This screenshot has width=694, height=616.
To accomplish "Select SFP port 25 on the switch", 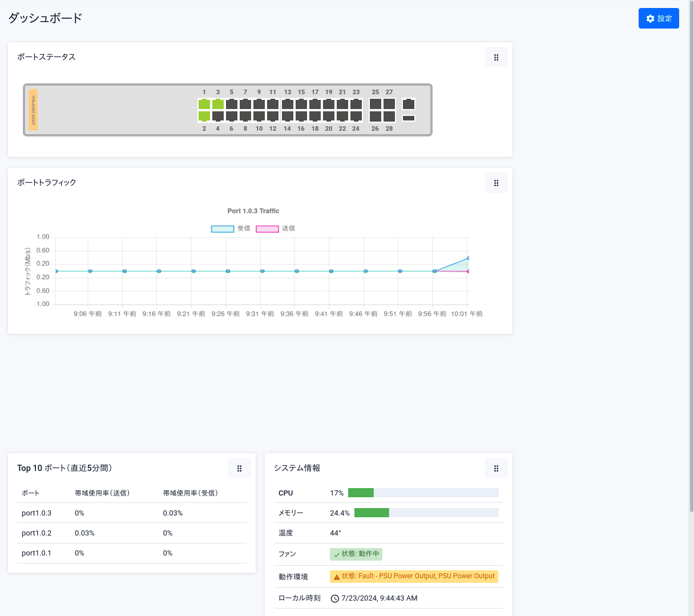I will [x=375, y=104].
